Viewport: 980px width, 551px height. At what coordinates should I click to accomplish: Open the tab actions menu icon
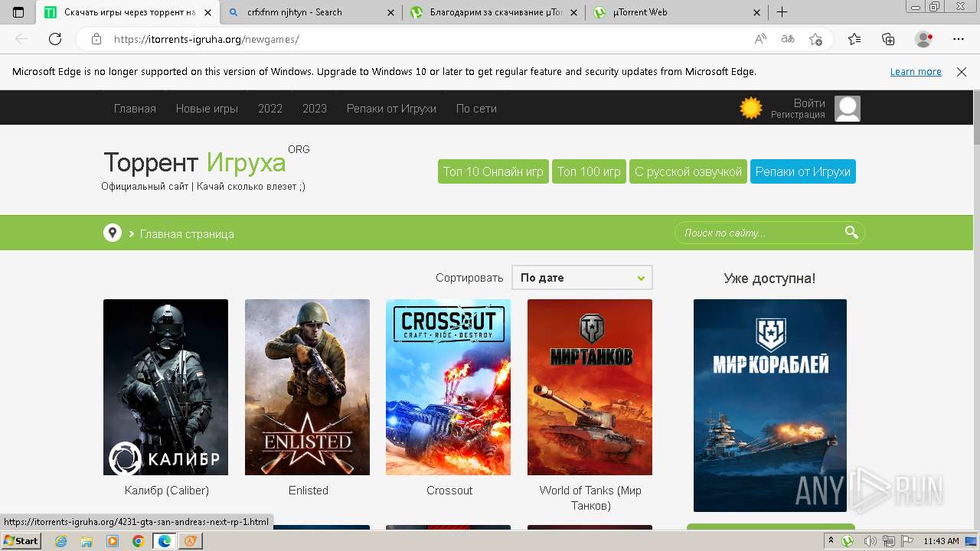tap(18, 12)
